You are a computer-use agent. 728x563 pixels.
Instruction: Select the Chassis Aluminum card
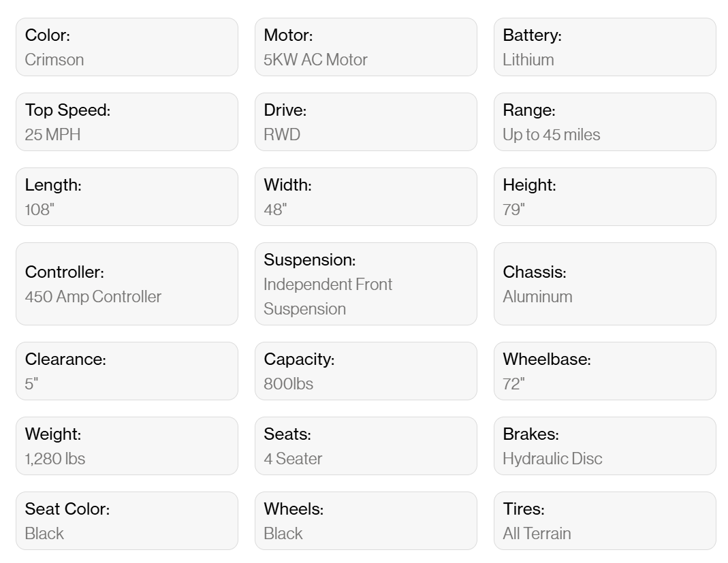(x=605, y=284)
